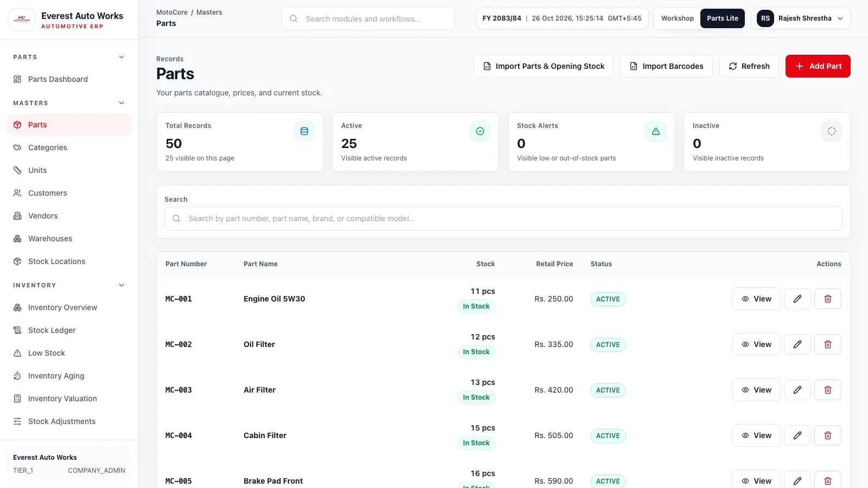Open Rajesh Shrestha user menu dropdown
The height and width of the screenshot is (488, 868).
coord(801,18)
